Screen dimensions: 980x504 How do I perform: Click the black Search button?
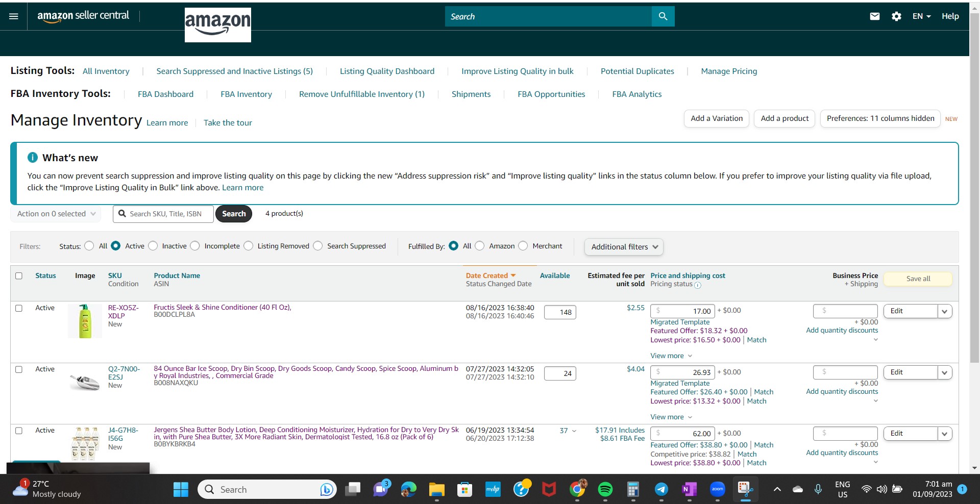pyautogui.click(x=234, y=214)
